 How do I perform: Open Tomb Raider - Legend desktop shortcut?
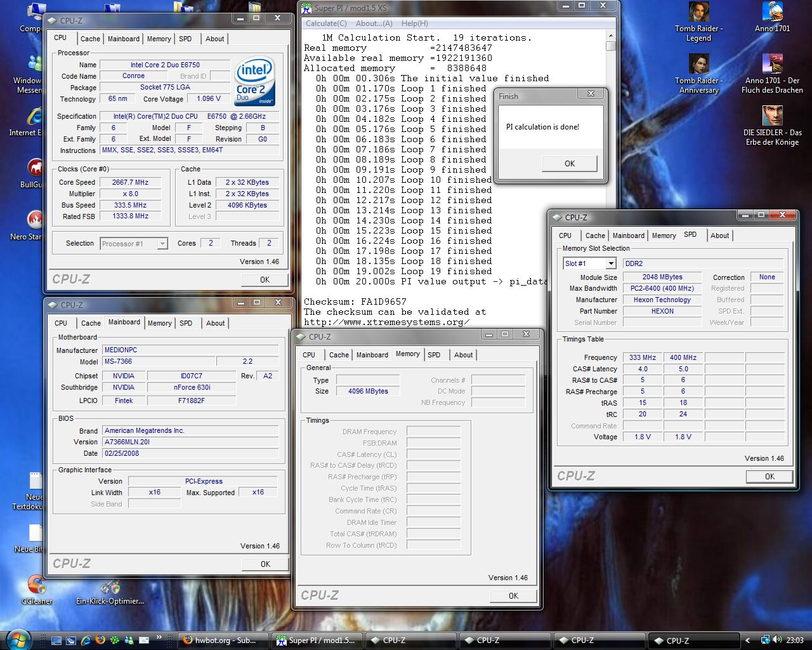[698, 22]
